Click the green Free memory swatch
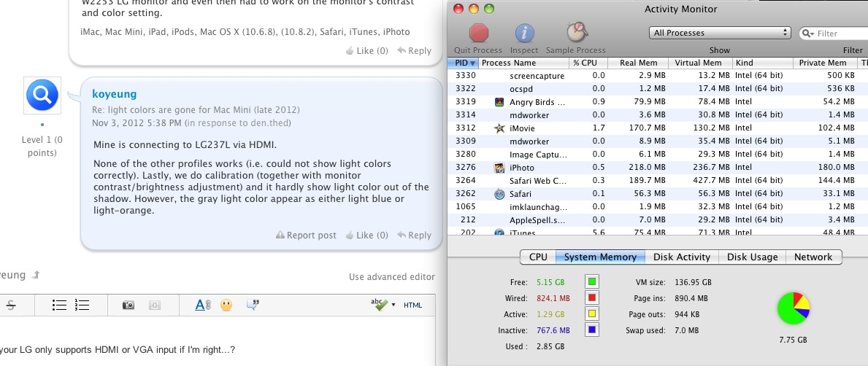The width and height of the screenshot is (868, 366). [x=592, y=282]
